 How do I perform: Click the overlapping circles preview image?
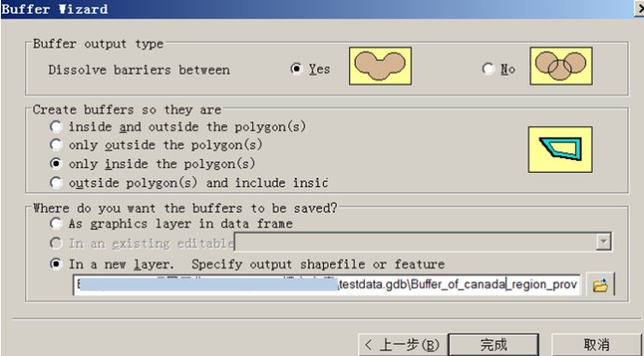click(x=561, y=65)
